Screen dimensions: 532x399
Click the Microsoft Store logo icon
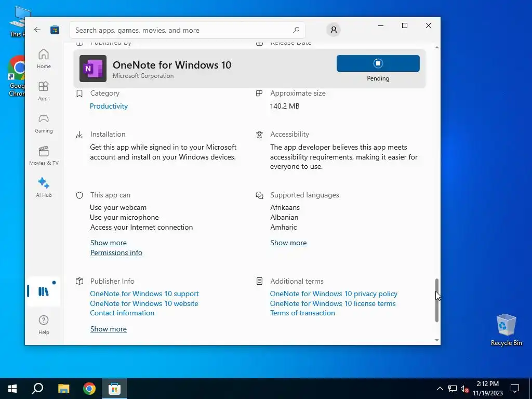tap(55, 30)
